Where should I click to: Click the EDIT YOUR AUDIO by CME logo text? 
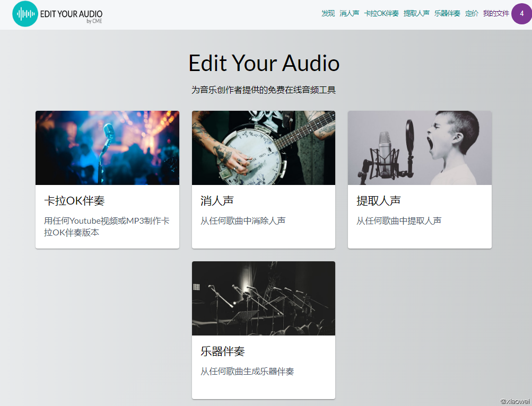(71, 16)
